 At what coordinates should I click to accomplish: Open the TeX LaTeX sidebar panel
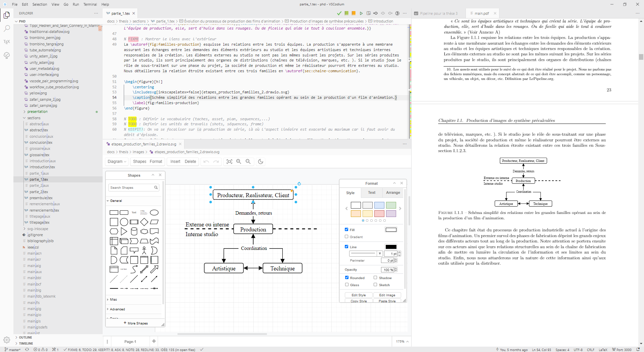pyautogui.click(x=7, y=42)
